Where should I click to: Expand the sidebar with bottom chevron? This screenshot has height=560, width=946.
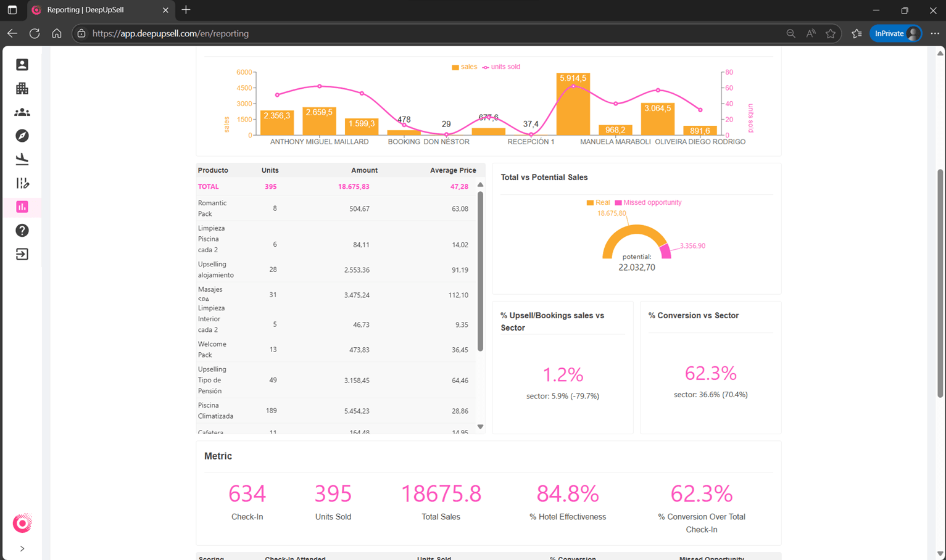(22, 548)
